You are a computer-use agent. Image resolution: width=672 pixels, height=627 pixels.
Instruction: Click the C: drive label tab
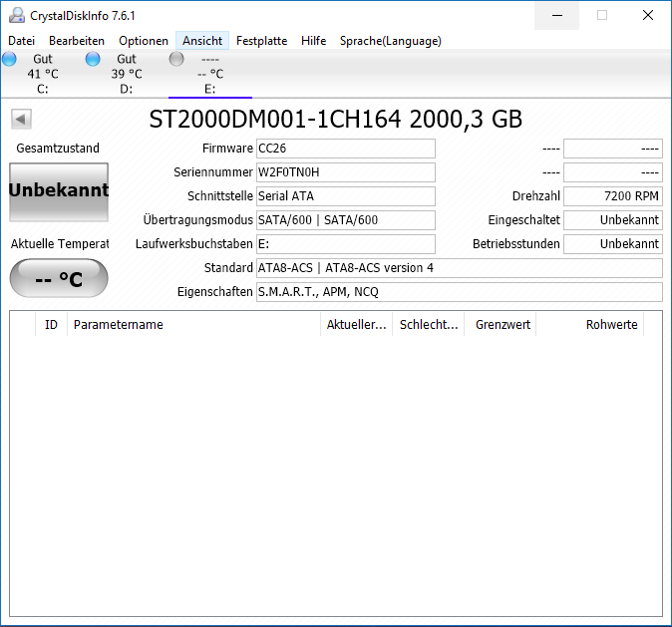coord(43,89)
